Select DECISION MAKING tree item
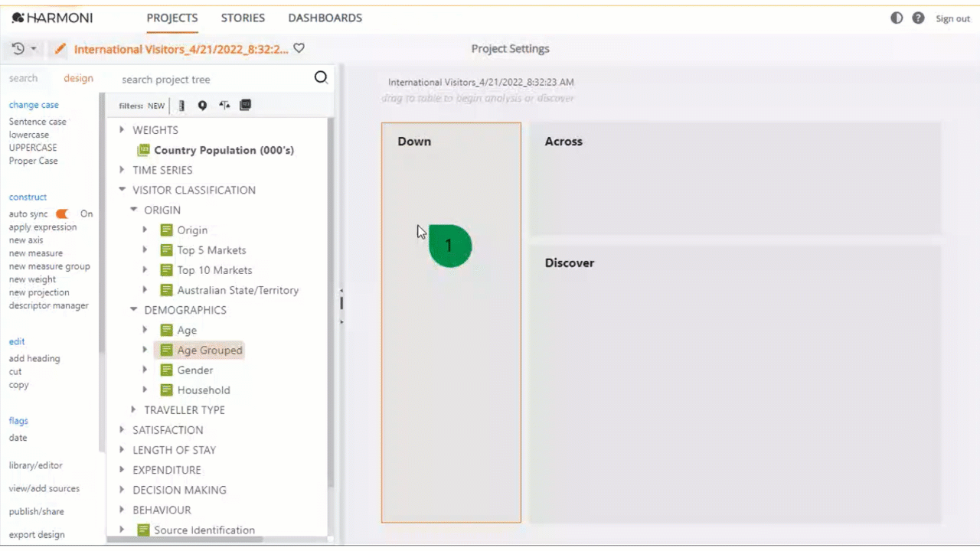Viewport: 980px width, 551px height. point(179,490)
